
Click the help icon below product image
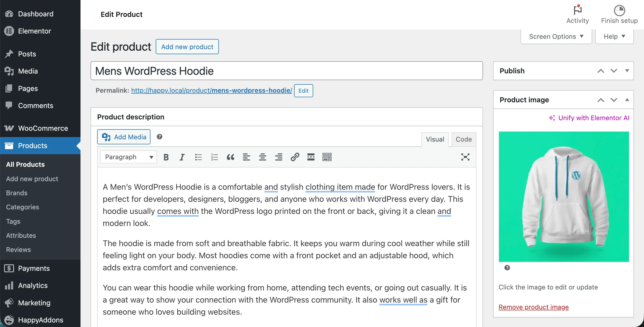[x=507, y=268]
